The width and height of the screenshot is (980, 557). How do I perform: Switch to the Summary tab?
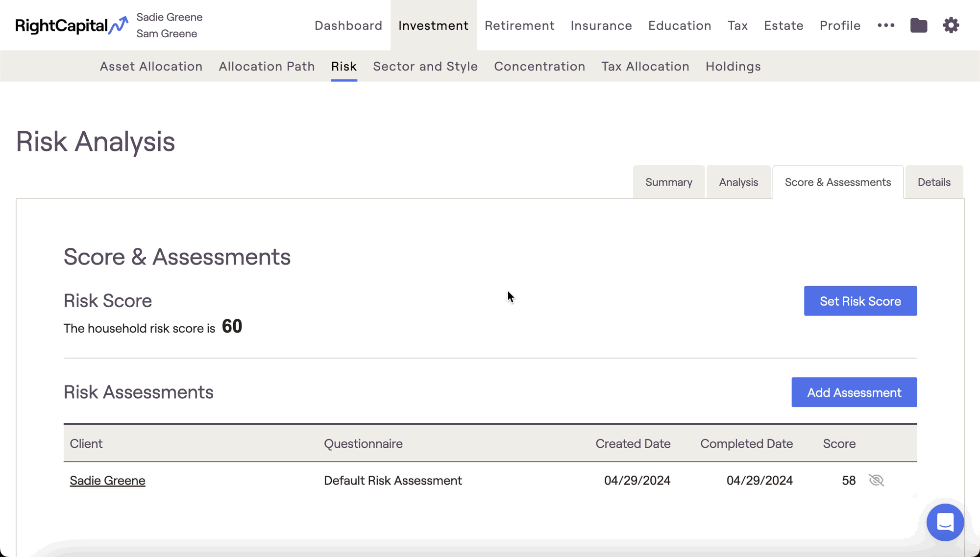tap(668, 182)
